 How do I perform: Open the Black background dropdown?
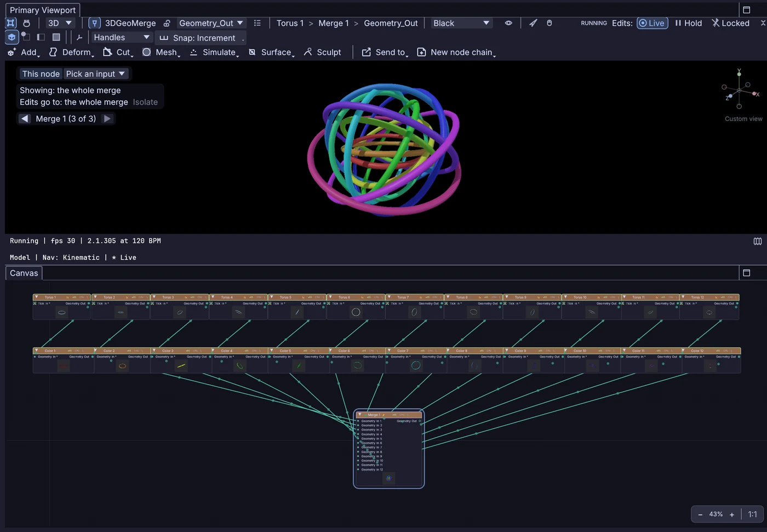pos(461,23)
